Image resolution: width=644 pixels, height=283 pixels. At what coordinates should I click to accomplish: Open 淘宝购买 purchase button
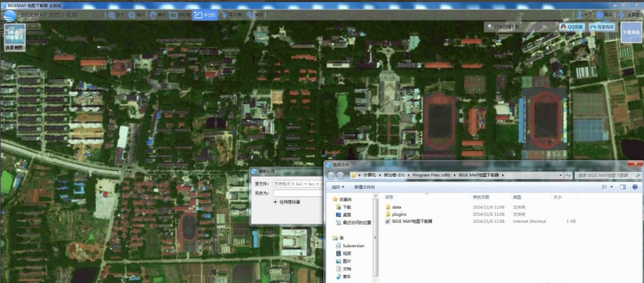coord(602,27)
